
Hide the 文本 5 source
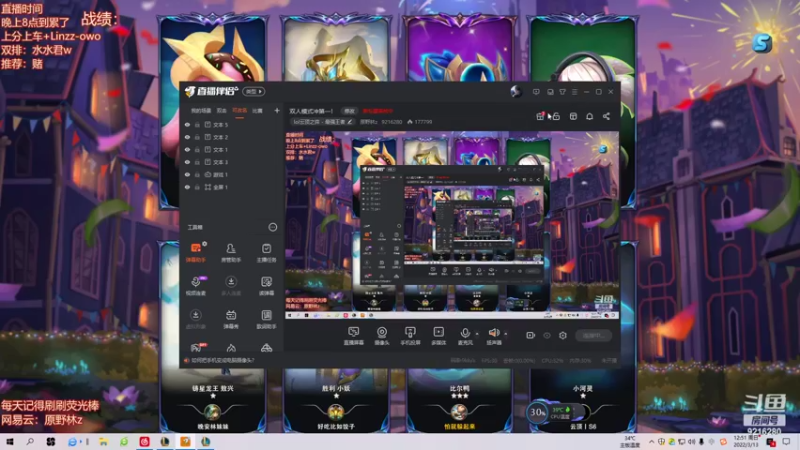pos(187,124)
